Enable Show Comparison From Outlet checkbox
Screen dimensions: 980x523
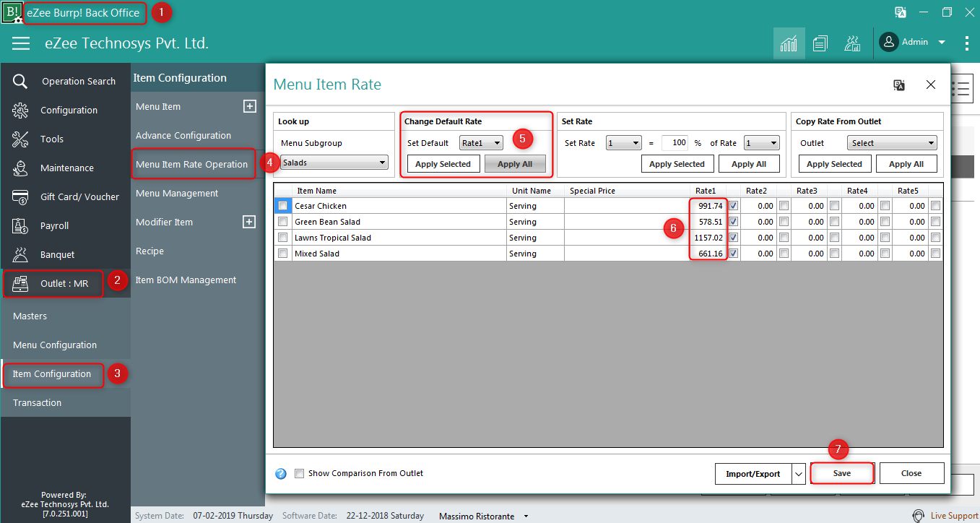pos(300,474)
